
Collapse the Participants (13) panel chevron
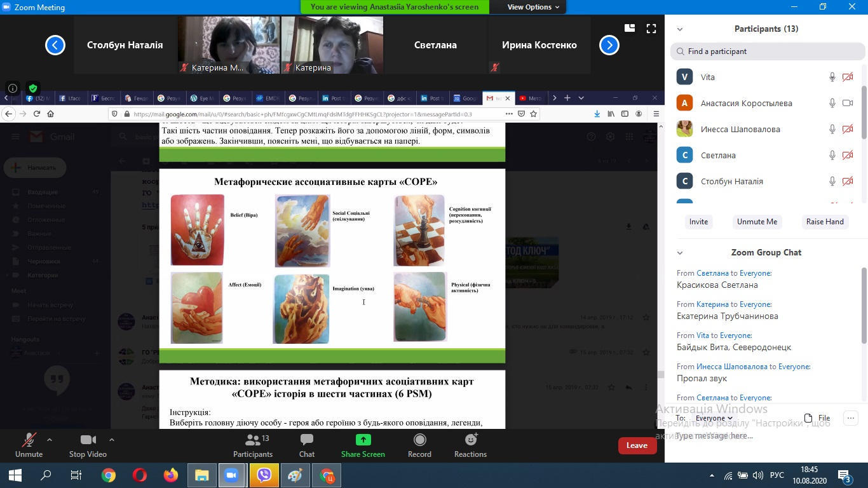[x=680, y=29]
